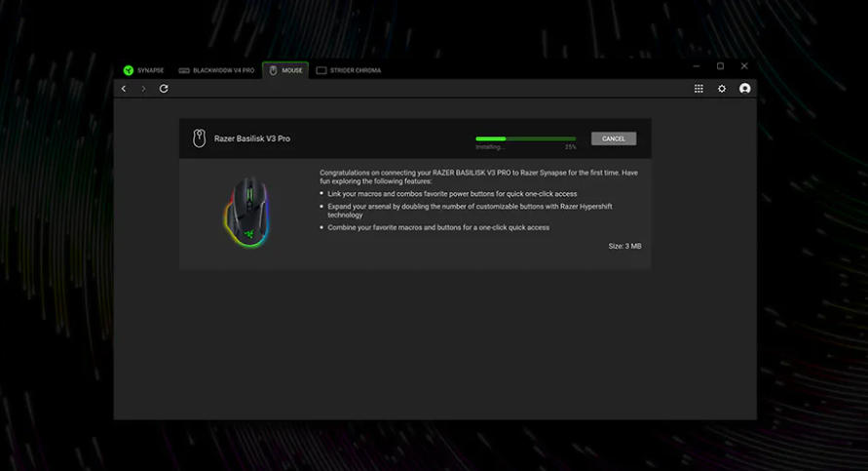Refresh the page with the reload icon
The width and height of the screenshot is (868, 471).
pos(164,89)
